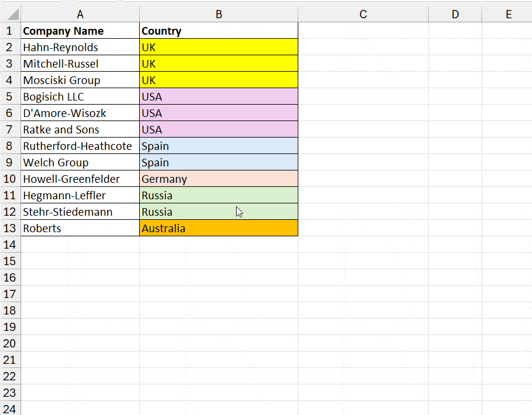Click the D'Amore-Wisozk cell
Screen dimensions: 532x415
point(80,113)
